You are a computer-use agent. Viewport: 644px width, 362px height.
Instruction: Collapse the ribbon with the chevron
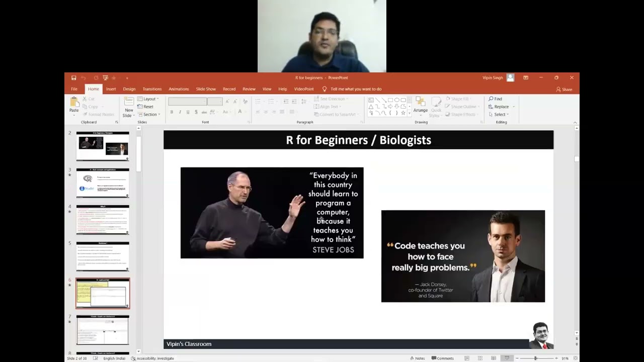575,122
